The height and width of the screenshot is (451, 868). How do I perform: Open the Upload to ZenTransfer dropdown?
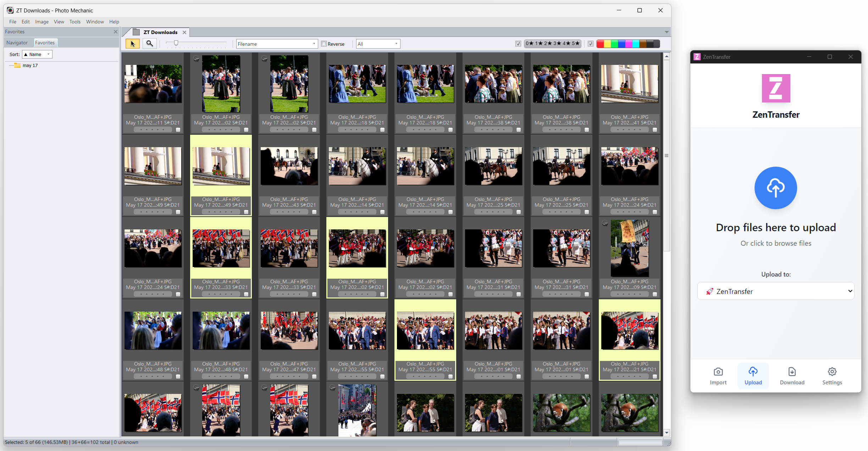pyautogui.click(x=775, y=291)
